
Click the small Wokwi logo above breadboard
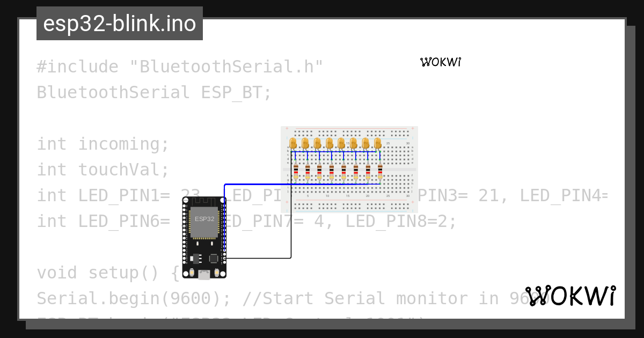441,62
